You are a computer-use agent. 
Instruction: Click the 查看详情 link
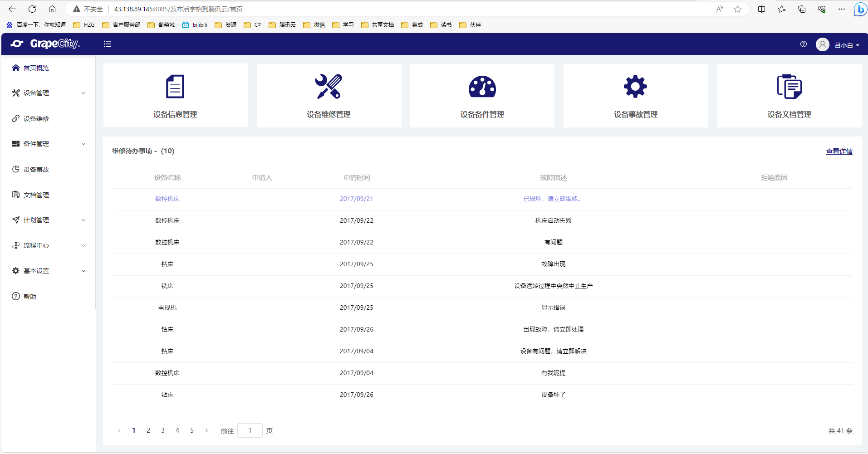(839, 151)
